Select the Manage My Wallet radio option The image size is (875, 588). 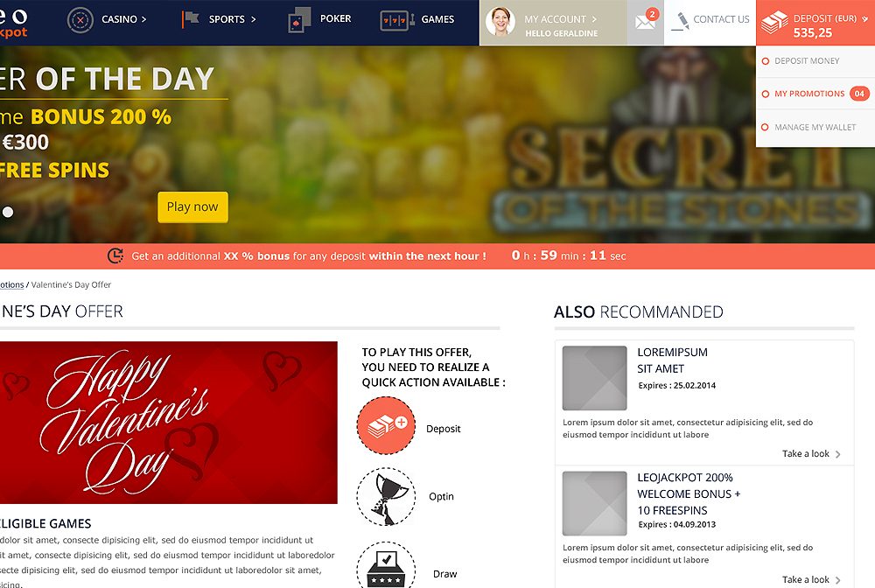(x=765, y=127)
